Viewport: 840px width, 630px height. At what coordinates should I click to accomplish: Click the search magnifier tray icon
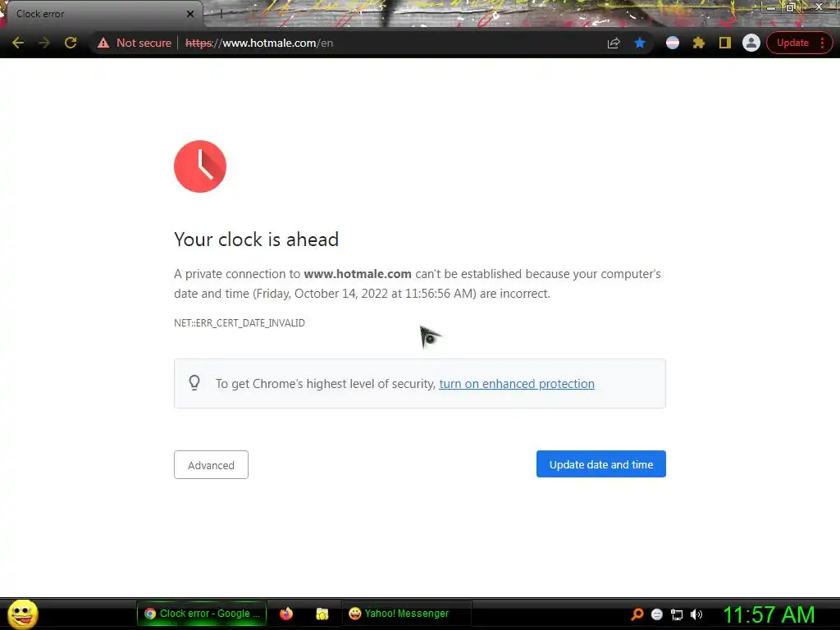pyautogui.click(x=637, y=614)
